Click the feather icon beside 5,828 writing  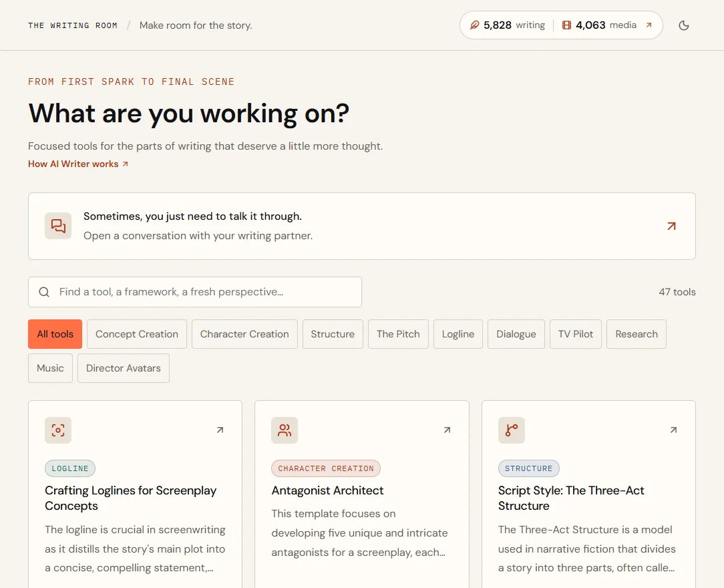474,25
